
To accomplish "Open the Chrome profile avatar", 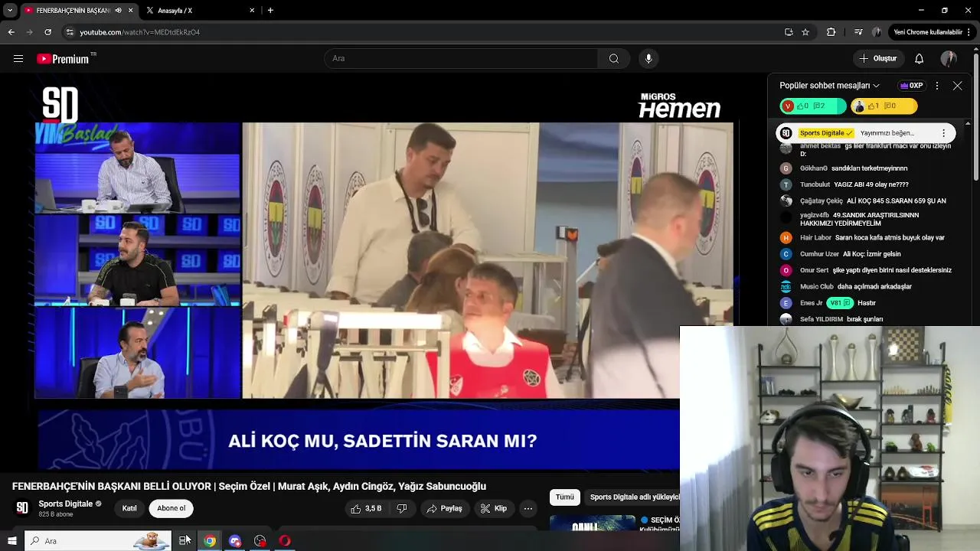I will pyautogui.click(x=877, y=32).
